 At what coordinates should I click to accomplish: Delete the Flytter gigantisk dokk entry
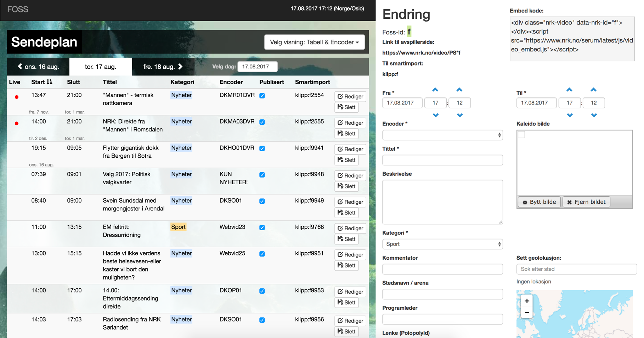(346, 160)
